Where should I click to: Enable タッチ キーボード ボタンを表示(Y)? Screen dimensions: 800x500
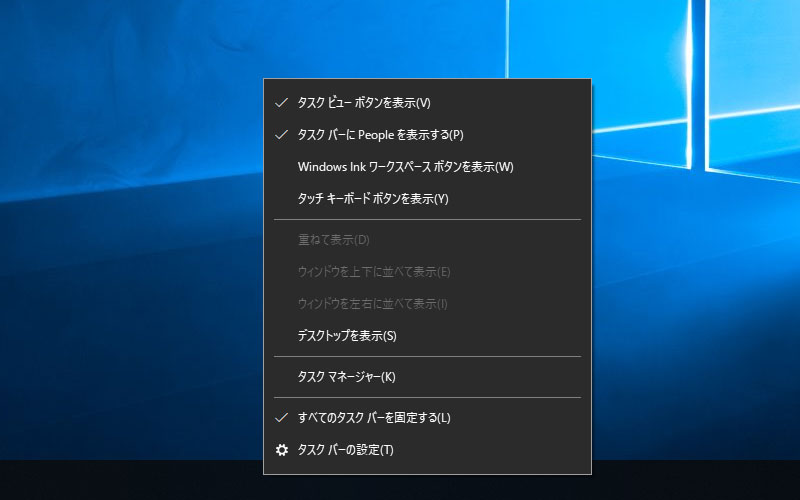[427, 199]
